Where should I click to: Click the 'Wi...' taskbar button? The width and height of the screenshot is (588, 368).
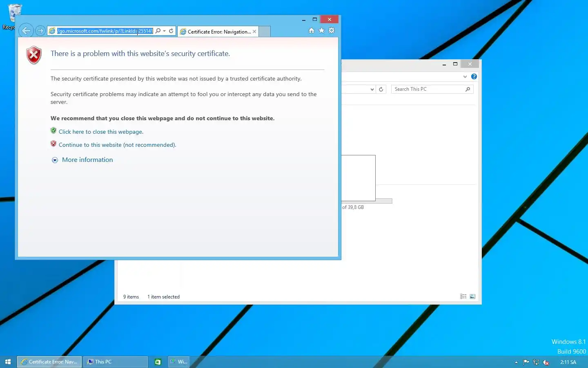tap(179, 362)
